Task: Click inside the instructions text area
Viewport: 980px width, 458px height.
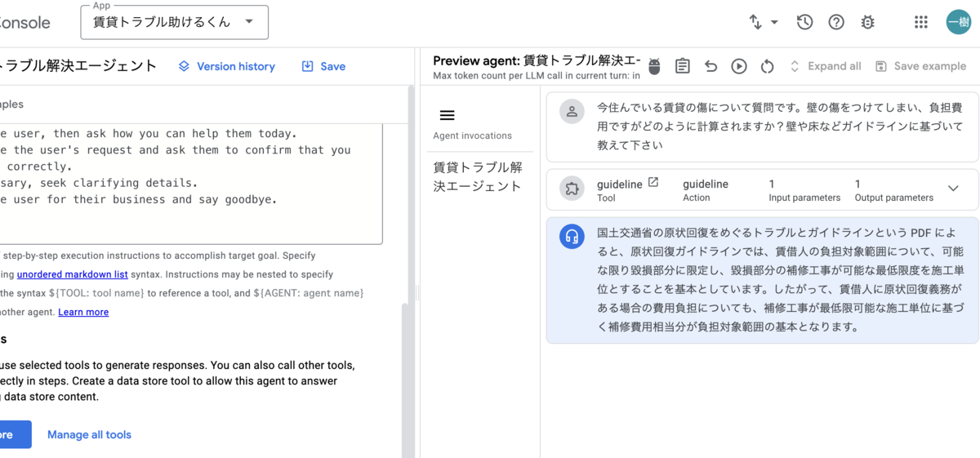Action: [x=190, y=184]
